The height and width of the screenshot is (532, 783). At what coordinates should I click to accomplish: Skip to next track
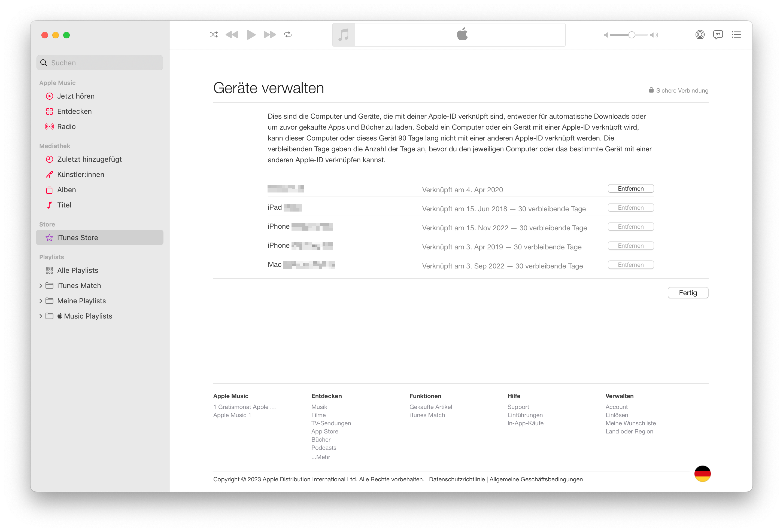pyautogui.click(x=269, y=35)
